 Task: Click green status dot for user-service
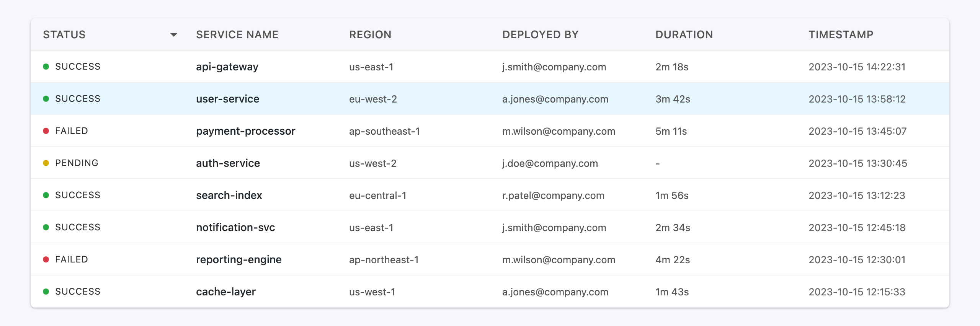[46, 99]
